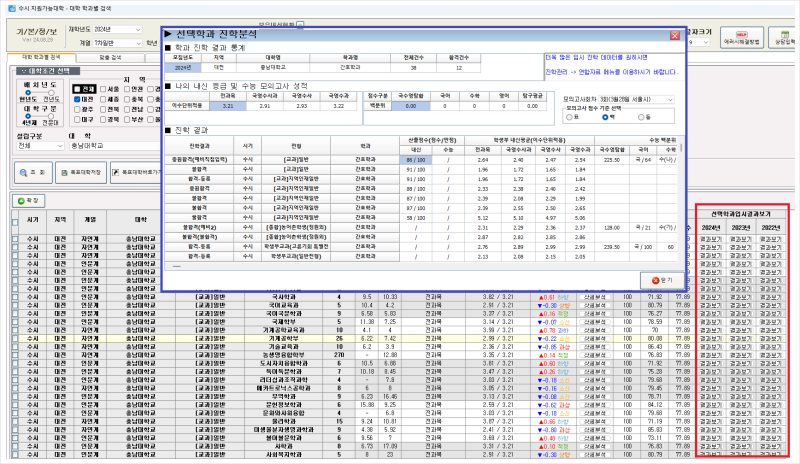Check the 세종 region checkbox
Screen dimensions: 800x464
103,99
